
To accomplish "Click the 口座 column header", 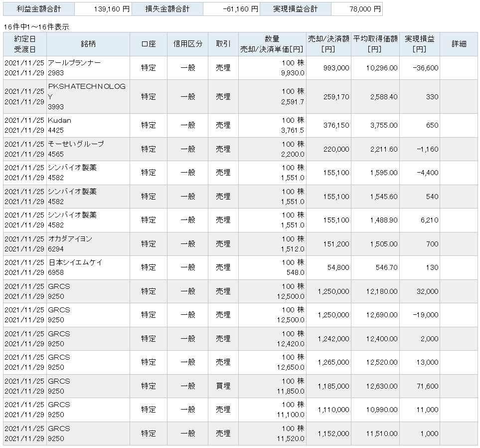I will (x=149, y=44).
